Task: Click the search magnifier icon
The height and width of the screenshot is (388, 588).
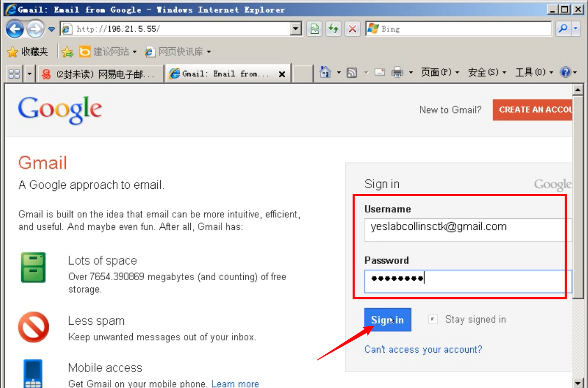Action: [563, 29]
